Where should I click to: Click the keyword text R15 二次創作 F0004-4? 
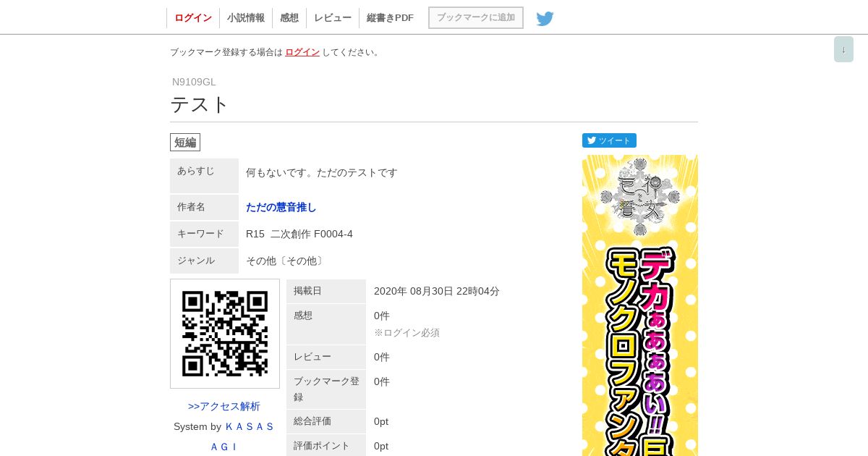click(299, 234)
